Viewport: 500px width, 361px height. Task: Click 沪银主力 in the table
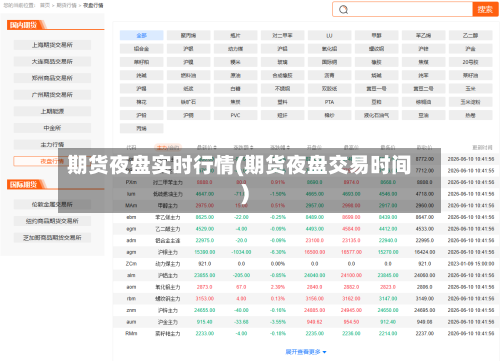point(168,252)
